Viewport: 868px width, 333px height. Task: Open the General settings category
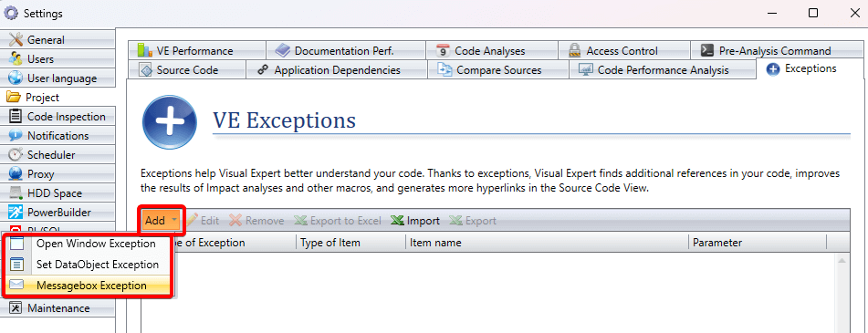[58, 40]
